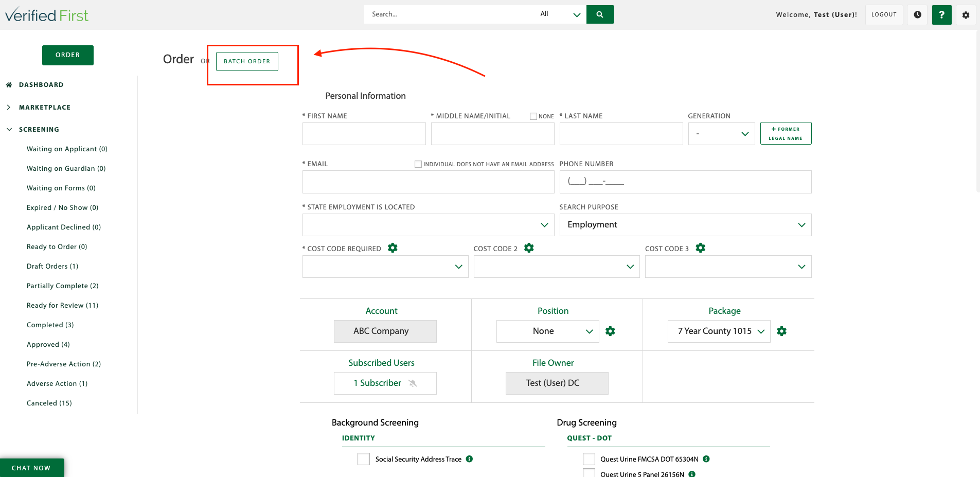Open the Package 7 Year County 1015 dropdown

point(719,331)
